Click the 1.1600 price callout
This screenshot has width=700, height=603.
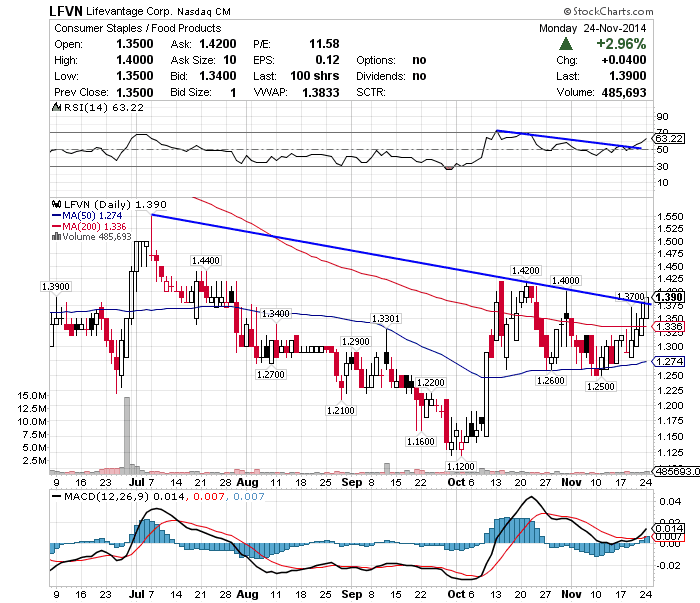point(421,441)
